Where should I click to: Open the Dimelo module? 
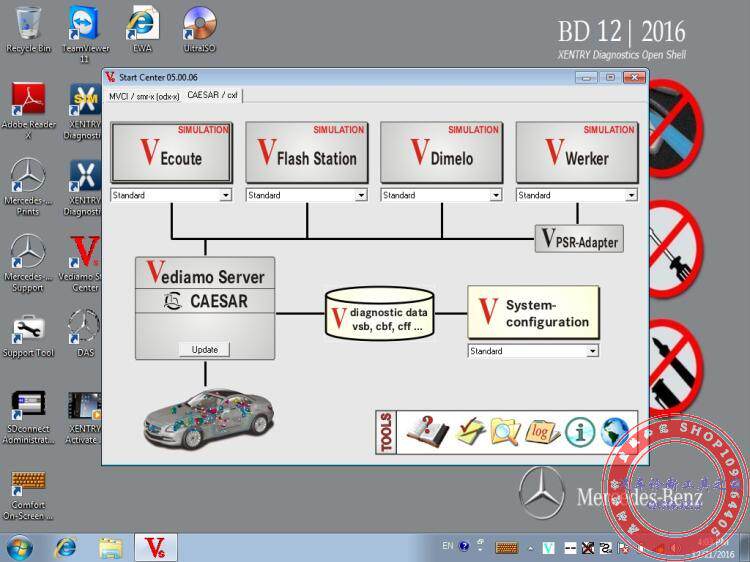(x=441, y=152)
